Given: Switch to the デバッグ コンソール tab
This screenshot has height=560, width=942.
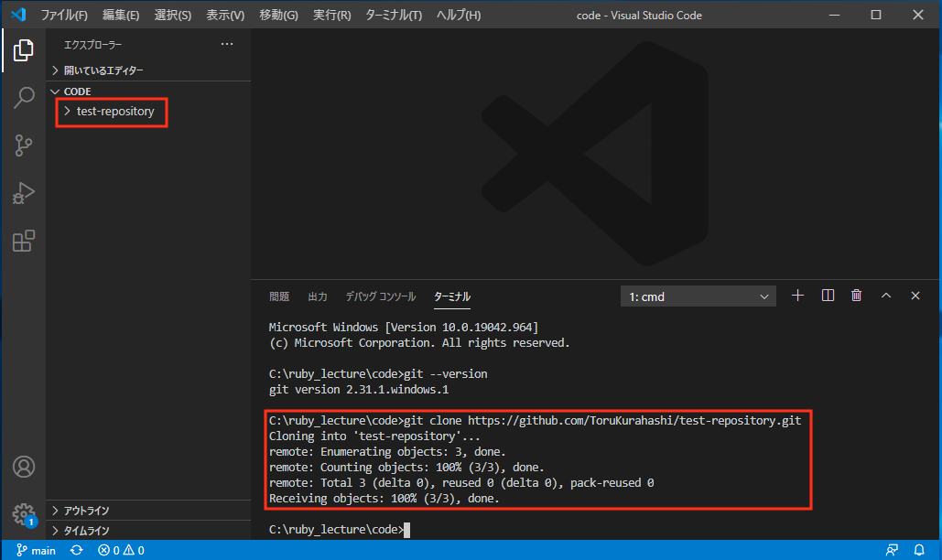Looking at the screenshot, I should tap(380, 296).
